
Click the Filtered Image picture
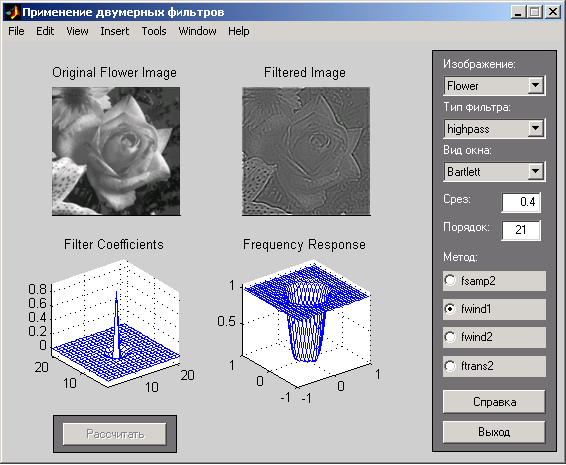306,151
